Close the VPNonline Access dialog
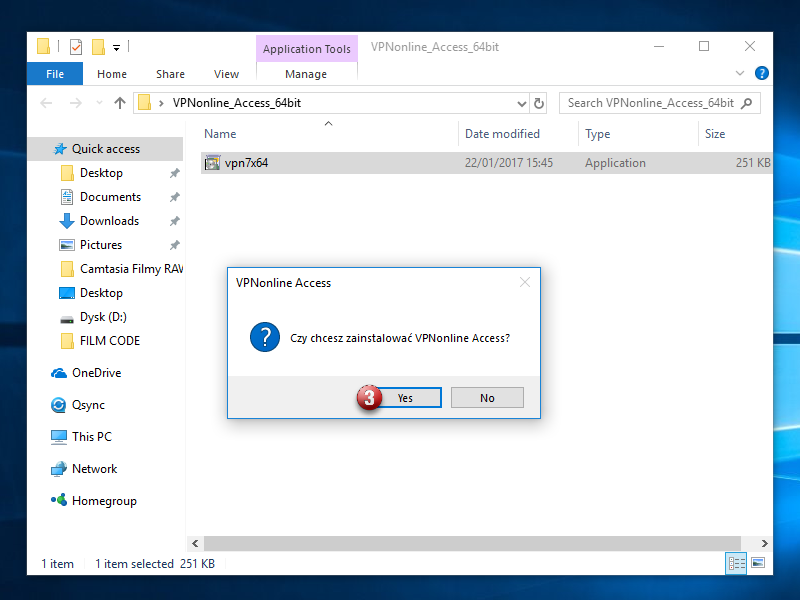 (524, 282)
